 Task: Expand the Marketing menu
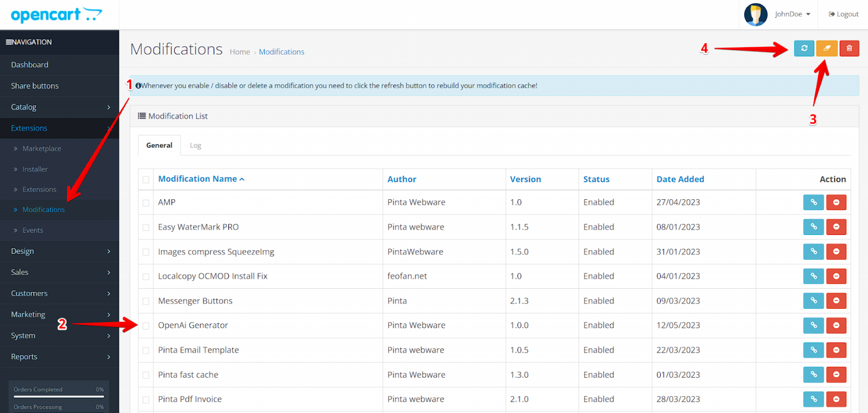click(60, 315)
